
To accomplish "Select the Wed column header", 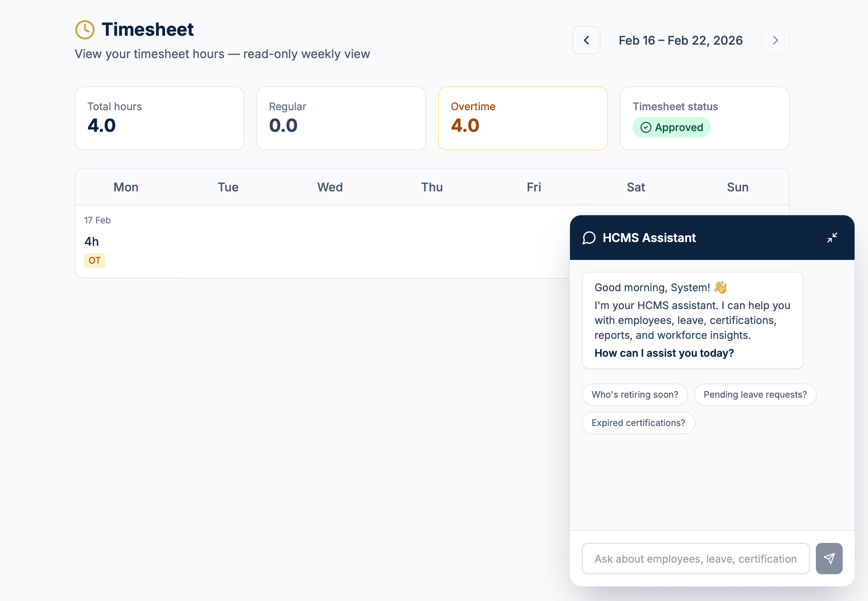I will pos(330,187).
